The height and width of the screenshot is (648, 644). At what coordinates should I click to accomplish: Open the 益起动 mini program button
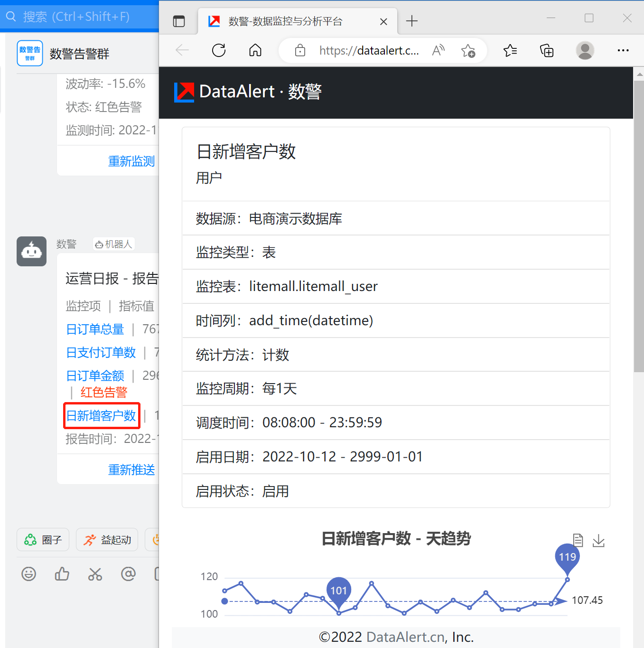point(107,540)
